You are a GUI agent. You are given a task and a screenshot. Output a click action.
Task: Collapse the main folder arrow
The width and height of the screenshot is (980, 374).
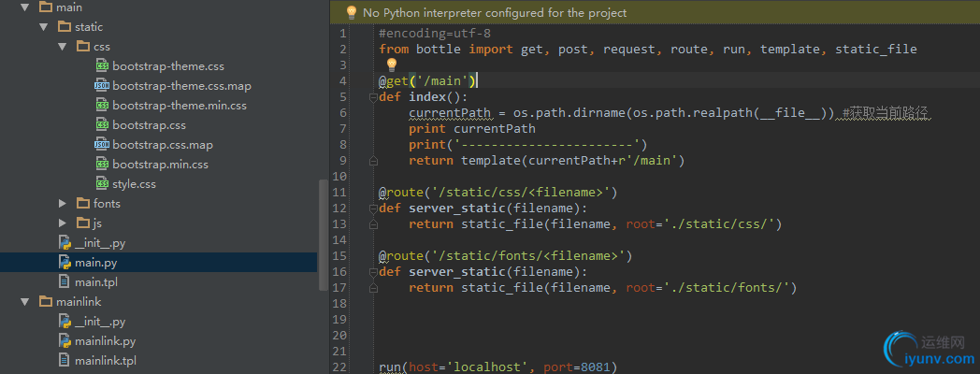point(24,7)
